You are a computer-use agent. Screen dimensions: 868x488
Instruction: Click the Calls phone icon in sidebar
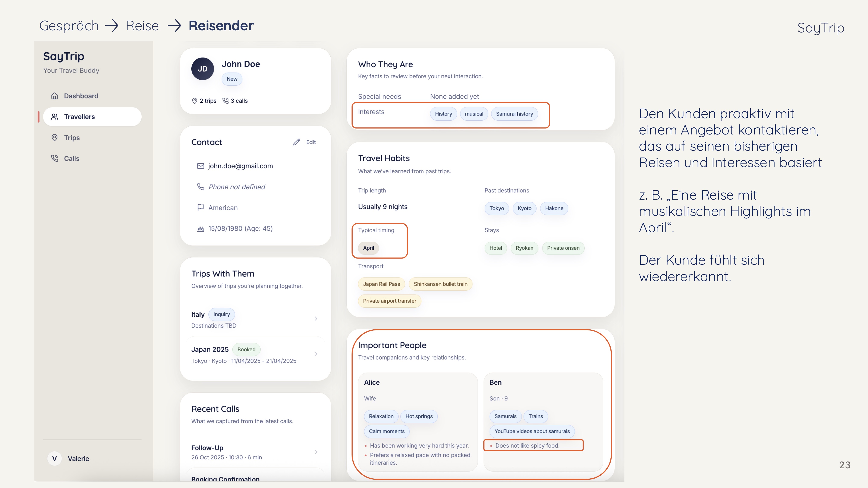(x=54, y=158)
